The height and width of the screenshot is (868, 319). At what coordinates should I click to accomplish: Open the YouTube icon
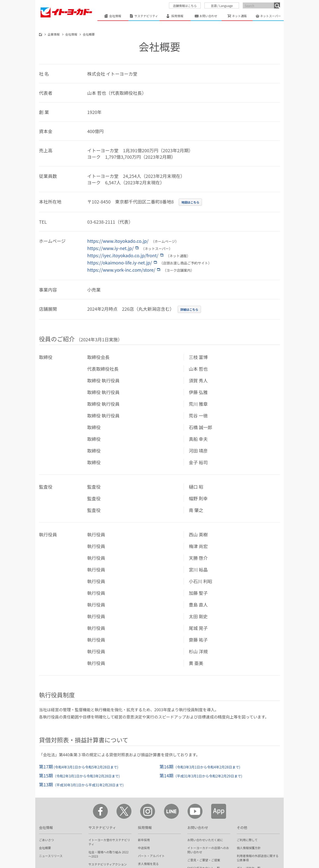[x=195, y=811]
